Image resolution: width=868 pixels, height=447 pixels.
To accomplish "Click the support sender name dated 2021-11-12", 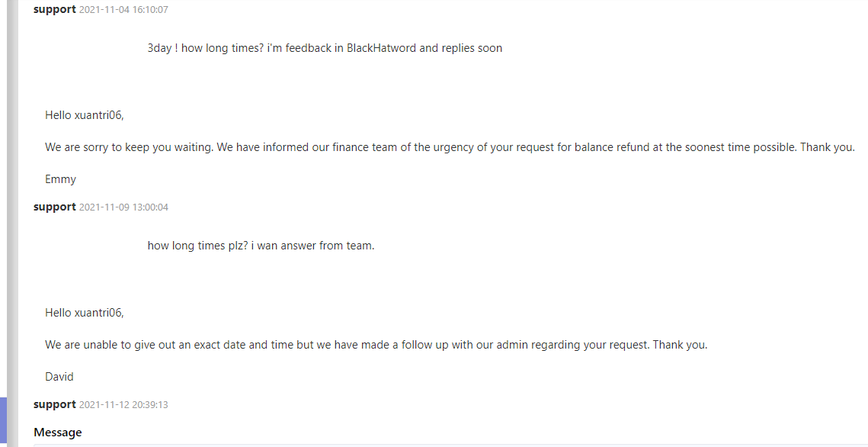I will pyautogui.click(x=54, y=404).
